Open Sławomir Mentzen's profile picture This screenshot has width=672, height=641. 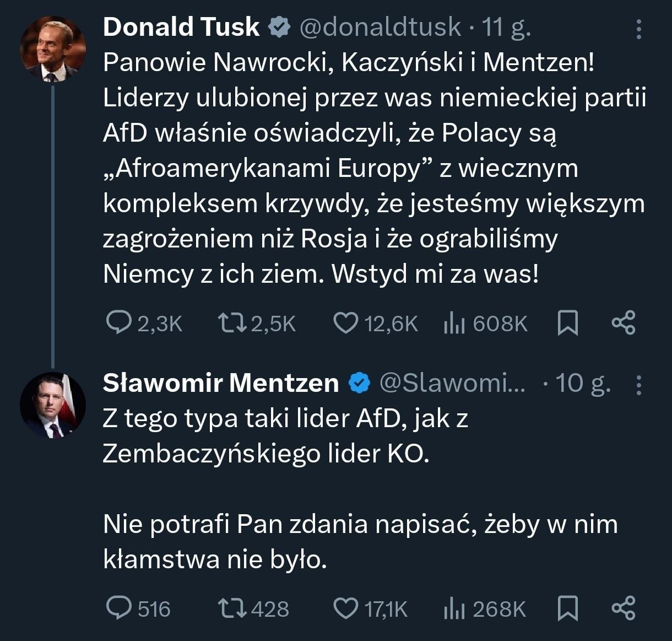coord(53,405)
